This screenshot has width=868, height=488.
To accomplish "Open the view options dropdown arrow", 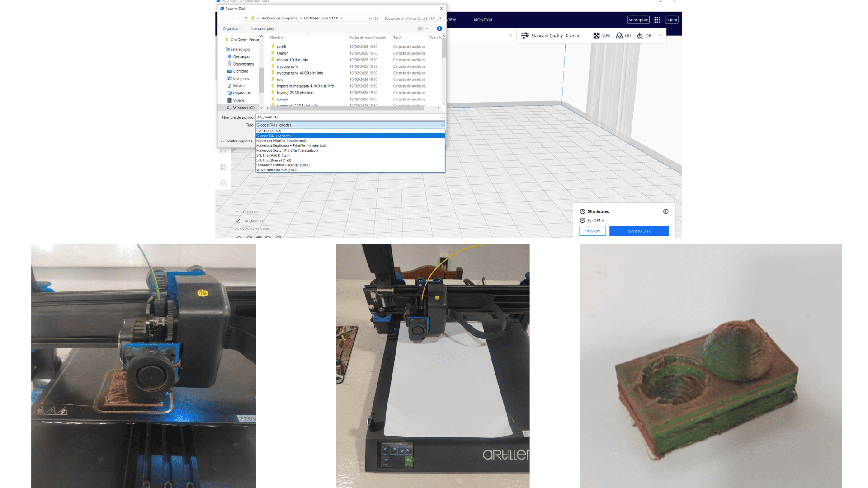I will coord(427,28).
